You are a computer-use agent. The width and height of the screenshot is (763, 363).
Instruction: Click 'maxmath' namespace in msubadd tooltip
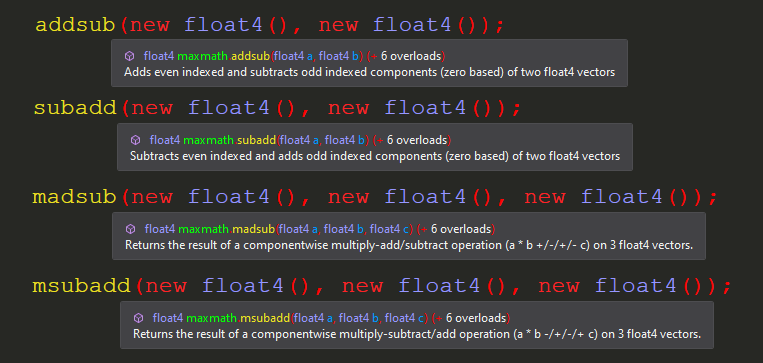(x=212, y=318)
